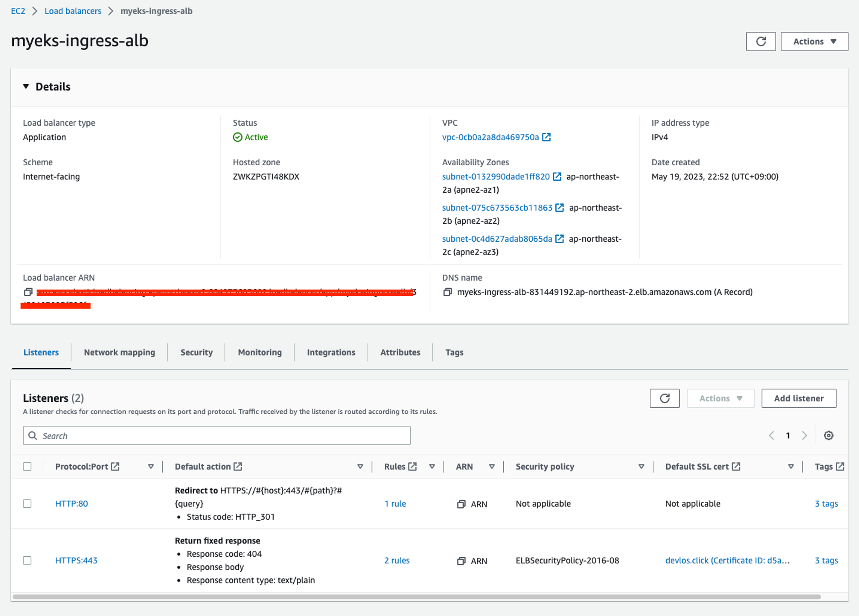Open the Monitoring tab

(260, 352)
